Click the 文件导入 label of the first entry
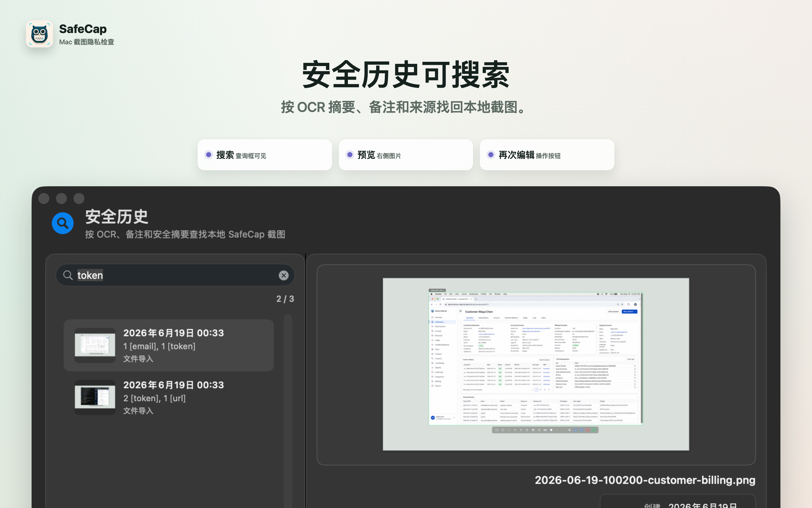Image resolution: width=812 pixels, height=508 pixels. 138,359
